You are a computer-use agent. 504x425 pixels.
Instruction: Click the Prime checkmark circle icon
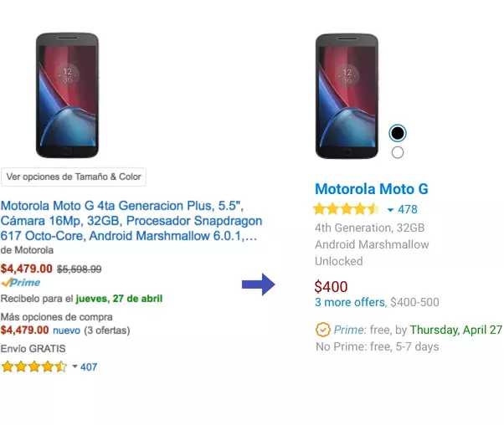tap(322, 330)
